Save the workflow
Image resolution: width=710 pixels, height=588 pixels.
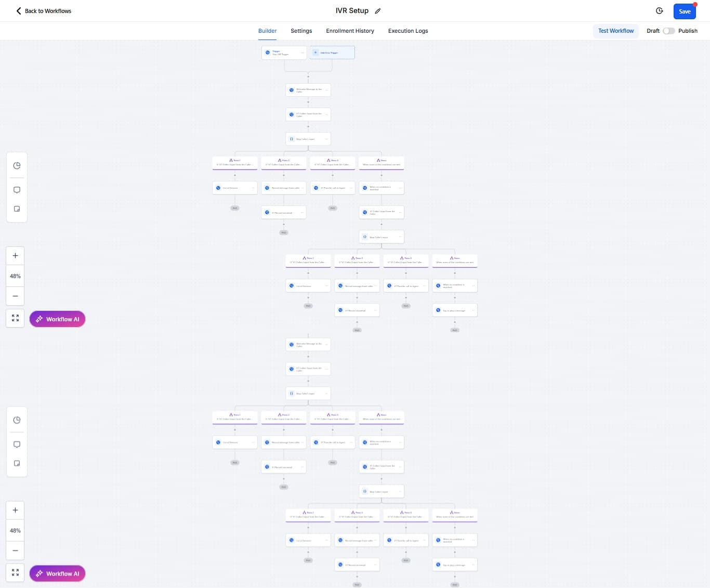685,11
